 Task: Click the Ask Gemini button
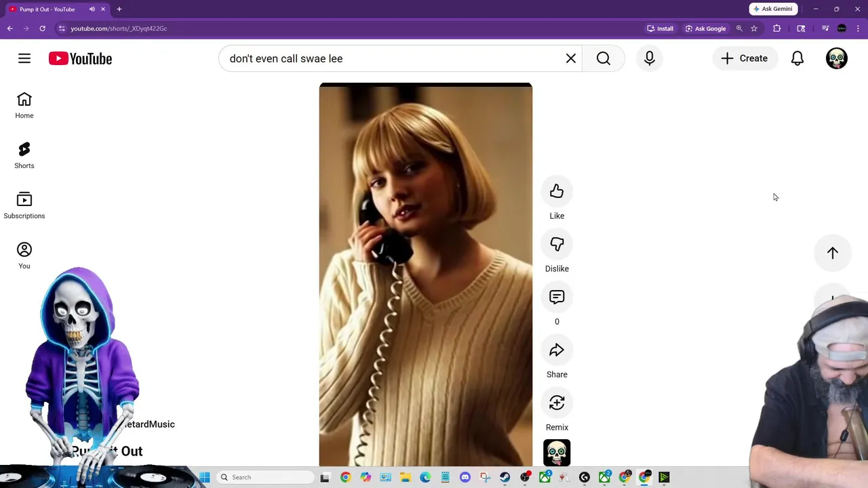773,9
